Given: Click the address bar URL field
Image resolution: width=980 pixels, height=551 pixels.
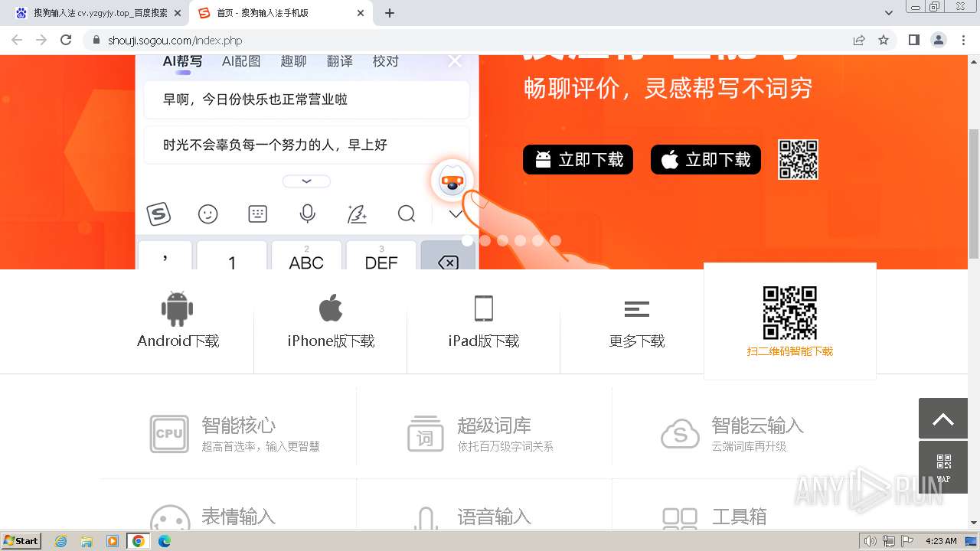Looking at the screenshot, I should click(467, 40).
